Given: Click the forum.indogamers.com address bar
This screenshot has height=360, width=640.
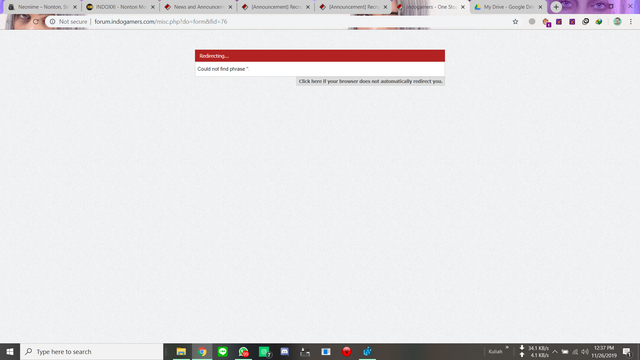Looking at the screenshot, I should [160, 22].
